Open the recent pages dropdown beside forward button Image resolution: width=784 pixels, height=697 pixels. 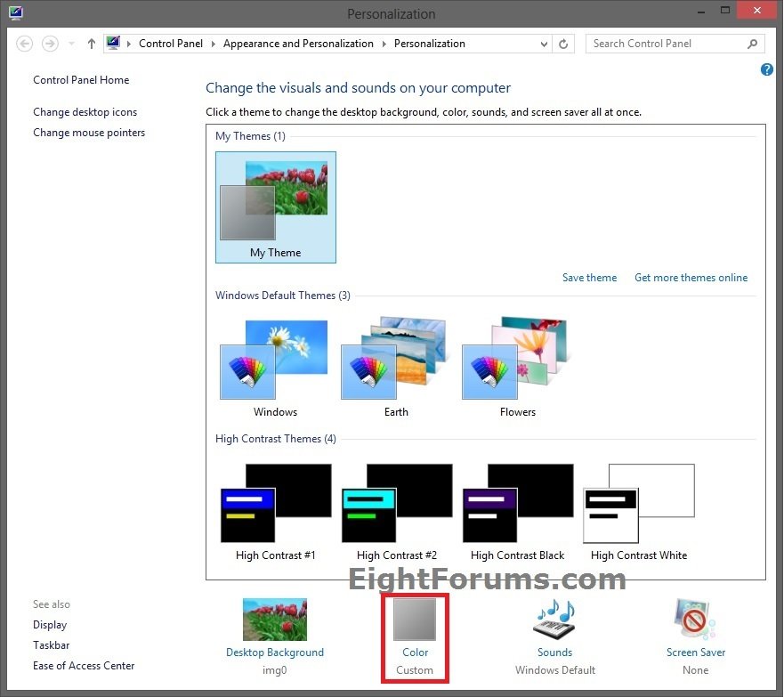70,43
